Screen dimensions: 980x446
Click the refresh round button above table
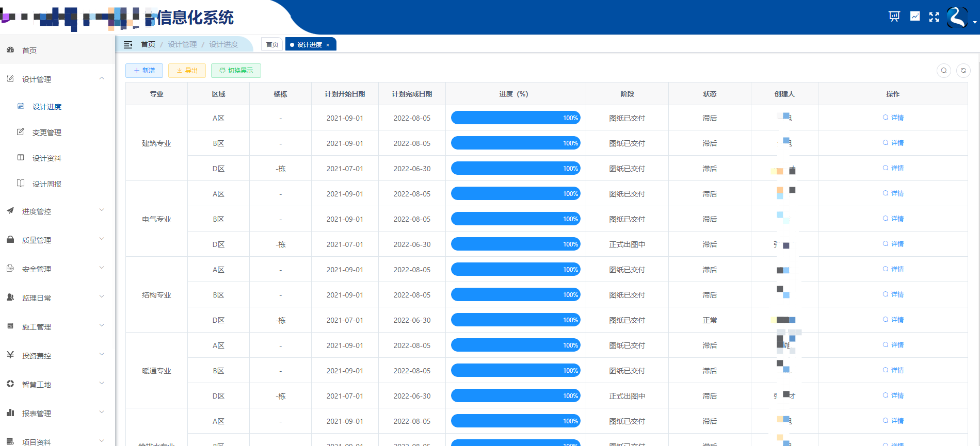(963, 71)
